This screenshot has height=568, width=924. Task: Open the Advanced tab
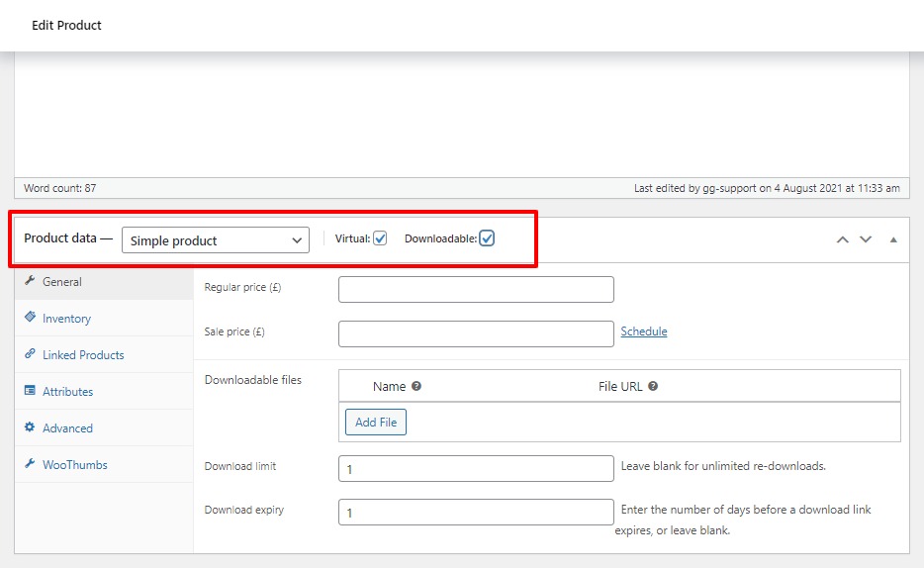[104, 427]
